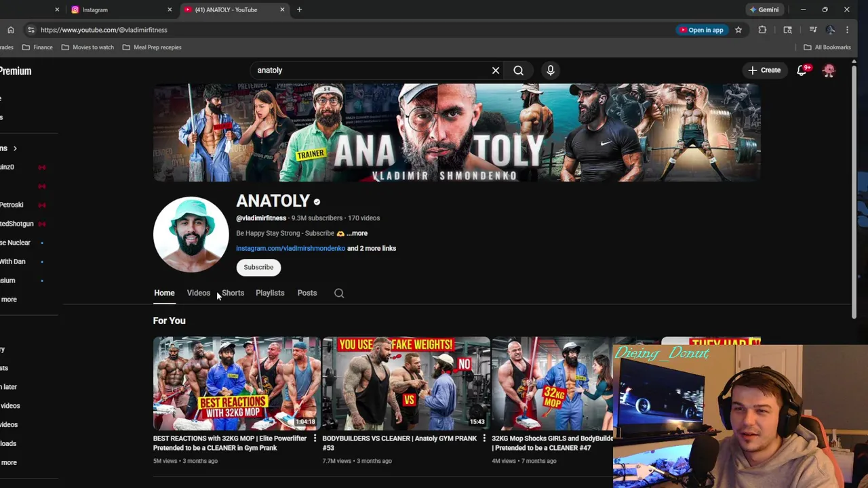Image resolution: width=868 pixels, height=488 pixels.
Task: Play the FAKE WEIGHTS video thumbnail
Action: click(406, 384)
